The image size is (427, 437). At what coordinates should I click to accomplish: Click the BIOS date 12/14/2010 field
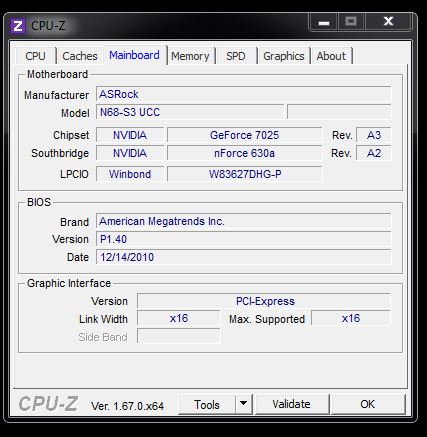coord(243,257)
